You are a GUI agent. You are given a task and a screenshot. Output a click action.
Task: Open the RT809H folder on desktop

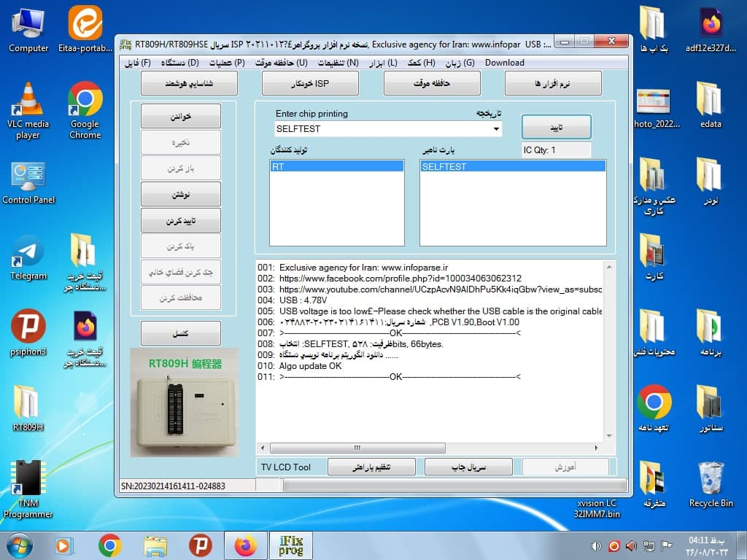(x=28, y=408)
